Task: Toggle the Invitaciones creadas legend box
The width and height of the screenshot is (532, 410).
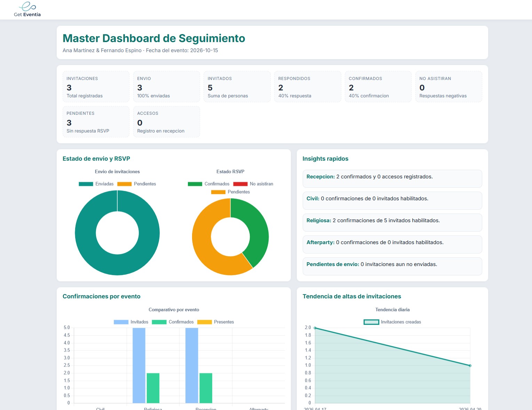Action: (371, 322)
